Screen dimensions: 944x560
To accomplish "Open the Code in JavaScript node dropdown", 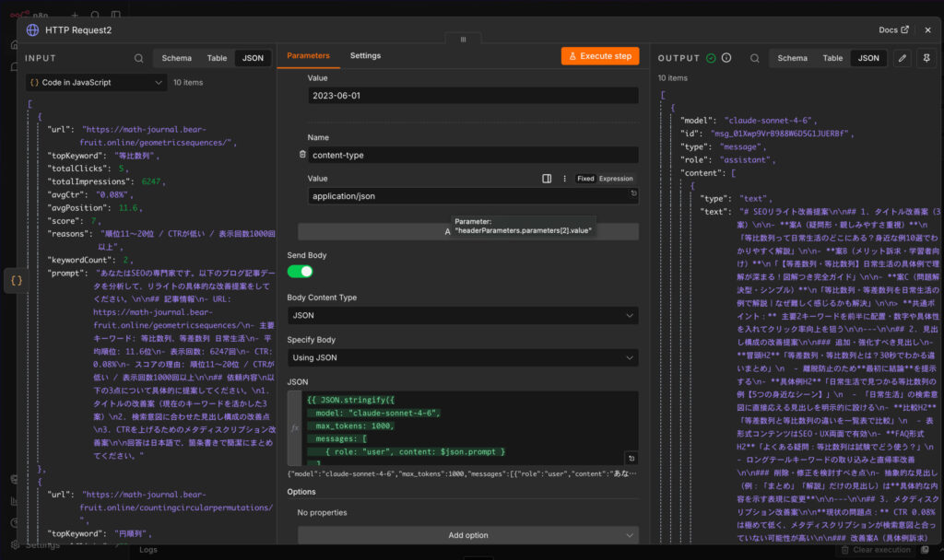I will 96,82.
